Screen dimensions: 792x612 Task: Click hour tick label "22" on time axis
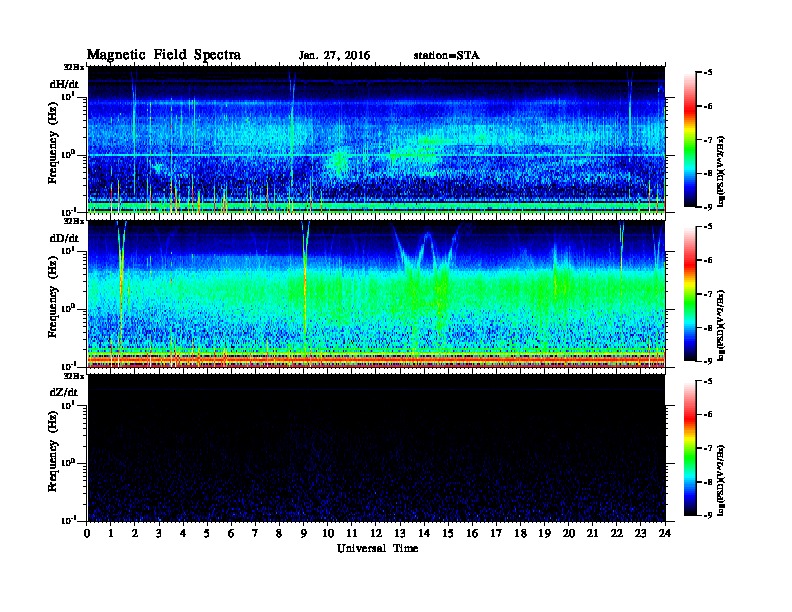617,534
